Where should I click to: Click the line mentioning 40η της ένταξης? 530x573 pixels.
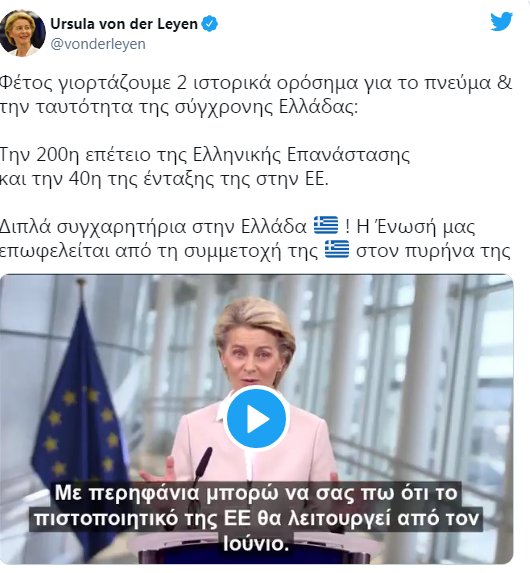[164, 179]
